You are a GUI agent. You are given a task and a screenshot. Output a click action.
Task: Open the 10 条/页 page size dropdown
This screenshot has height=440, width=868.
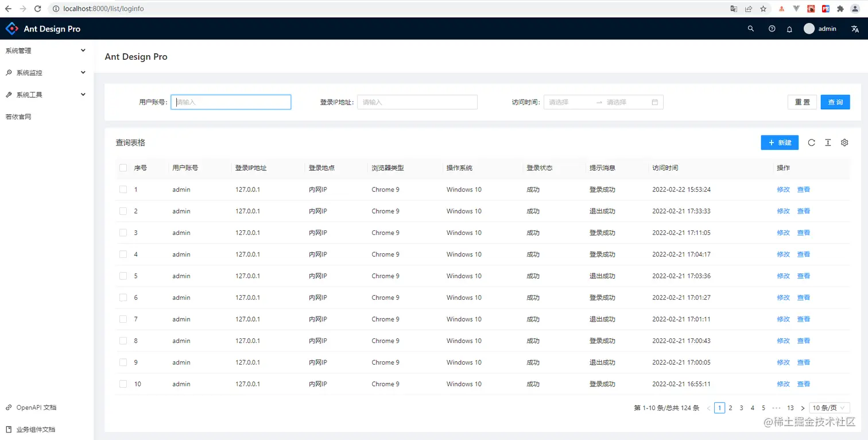pos(830,408)
